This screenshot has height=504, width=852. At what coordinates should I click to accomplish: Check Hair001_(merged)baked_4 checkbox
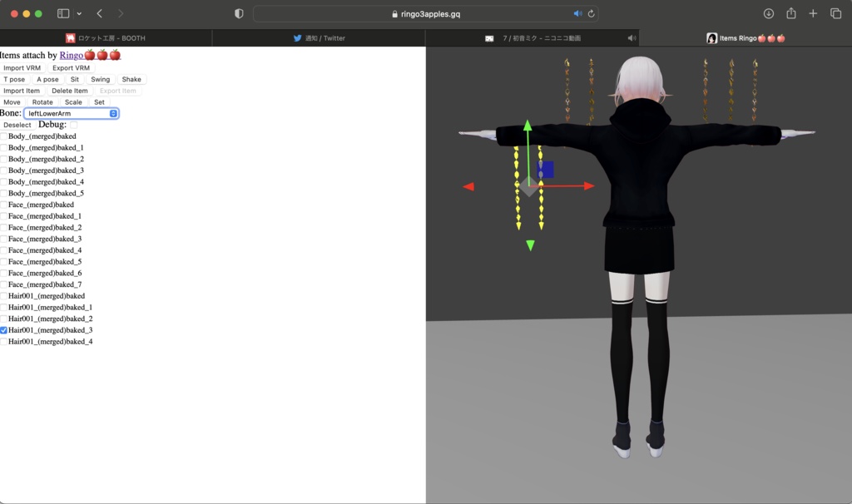click(4, 342)
